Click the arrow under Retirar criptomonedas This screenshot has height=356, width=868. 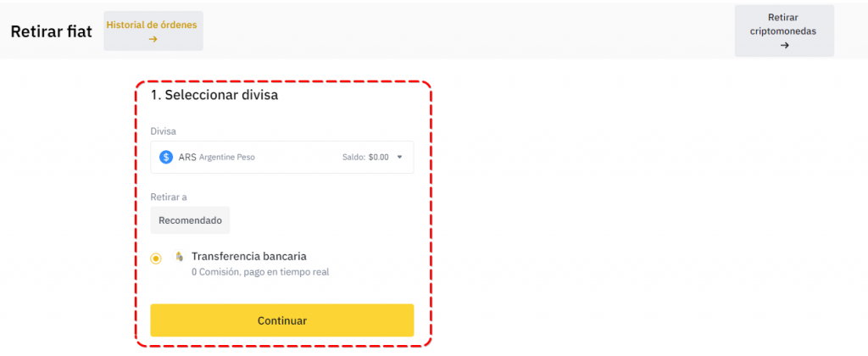(784, 45)
